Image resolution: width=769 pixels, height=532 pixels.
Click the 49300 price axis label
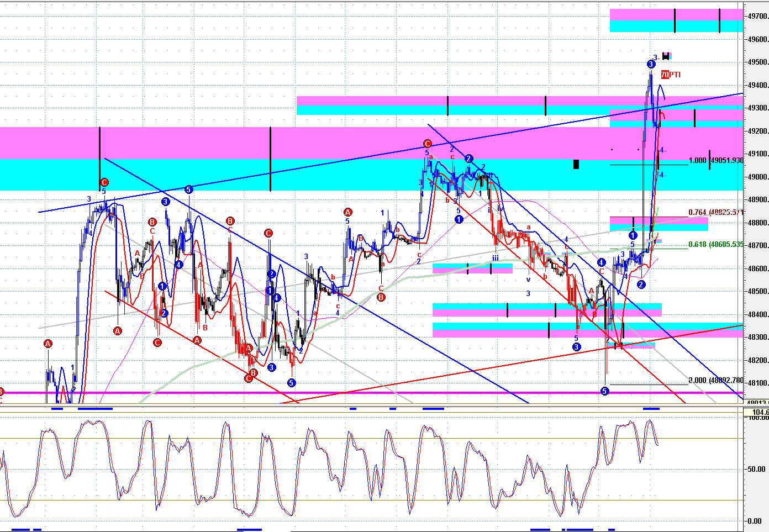[757, 108]
